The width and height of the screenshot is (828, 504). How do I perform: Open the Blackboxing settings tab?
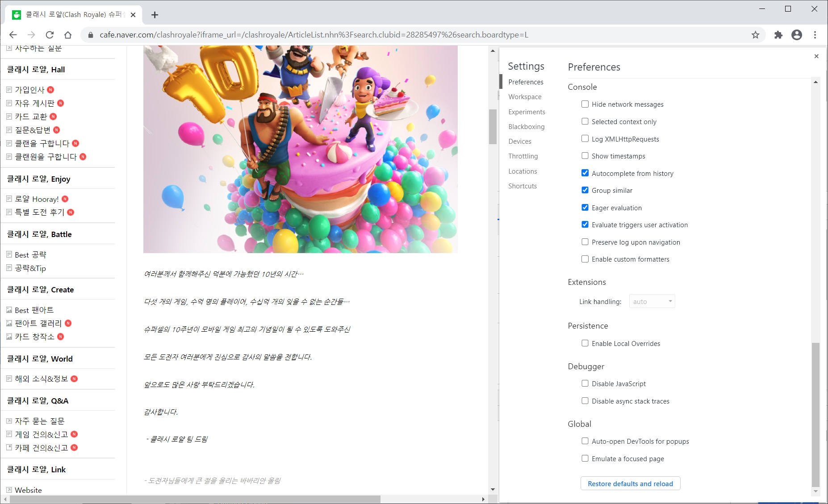(x=526, y=127)
